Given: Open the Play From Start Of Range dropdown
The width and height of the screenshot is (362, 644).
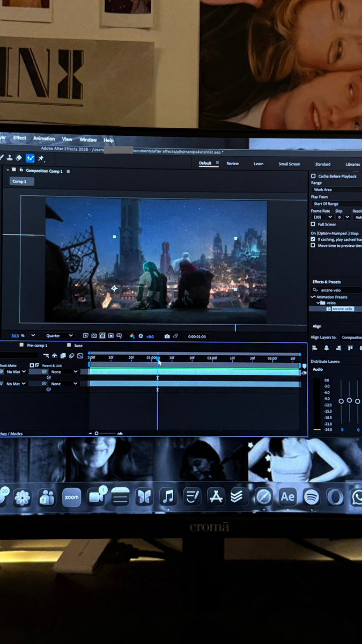Looking at the screenshot, I should 336,204.
